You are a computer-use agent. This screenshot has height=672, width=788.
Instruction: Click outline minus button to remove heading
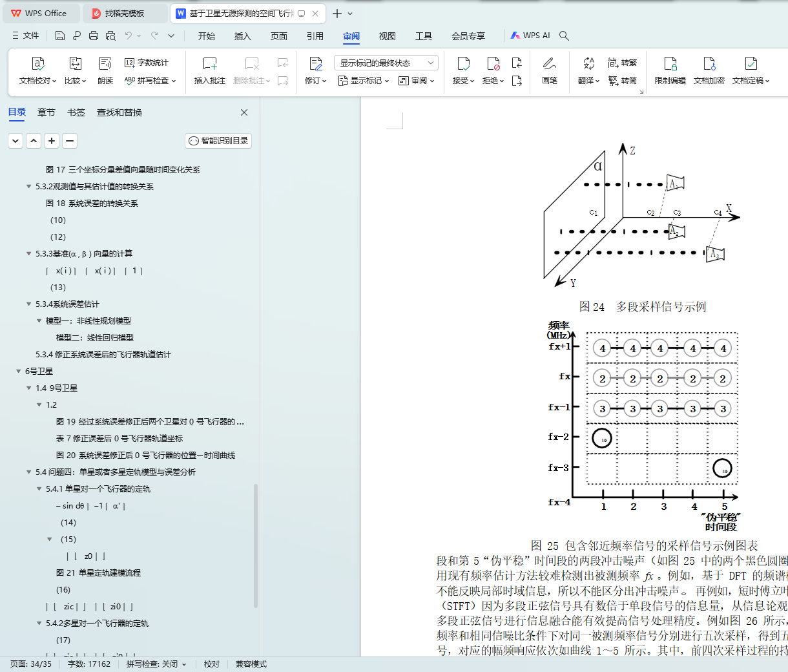point(70,141)
